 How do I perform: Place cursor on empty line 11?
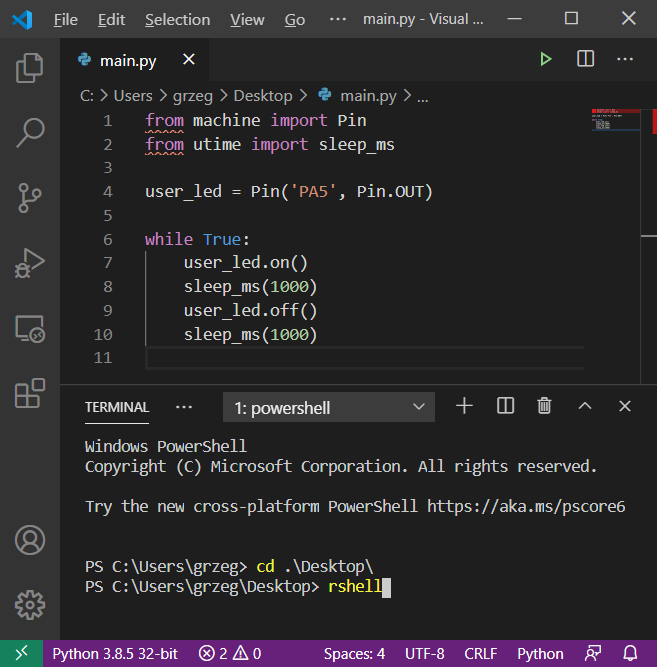(x=364, y=357)
